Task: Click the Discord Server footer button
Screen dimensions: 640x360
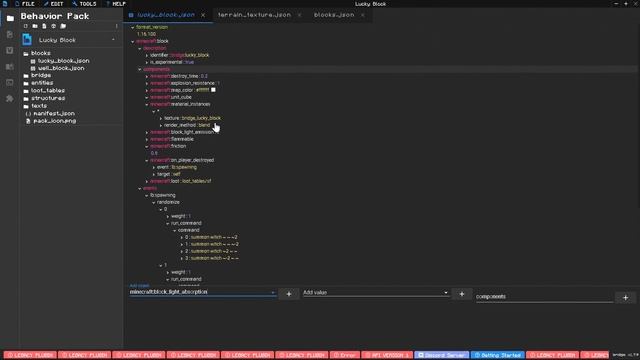Action: (x=442, y=355)
